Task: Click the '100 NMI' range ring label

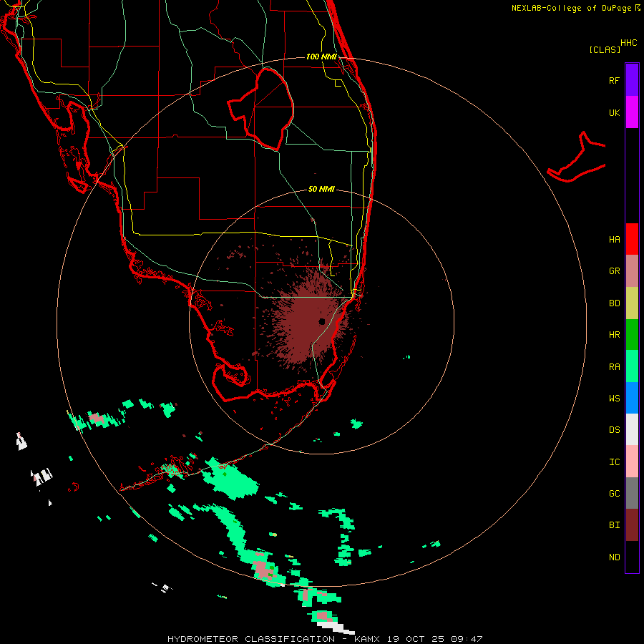Action: [x=321, y=57]
